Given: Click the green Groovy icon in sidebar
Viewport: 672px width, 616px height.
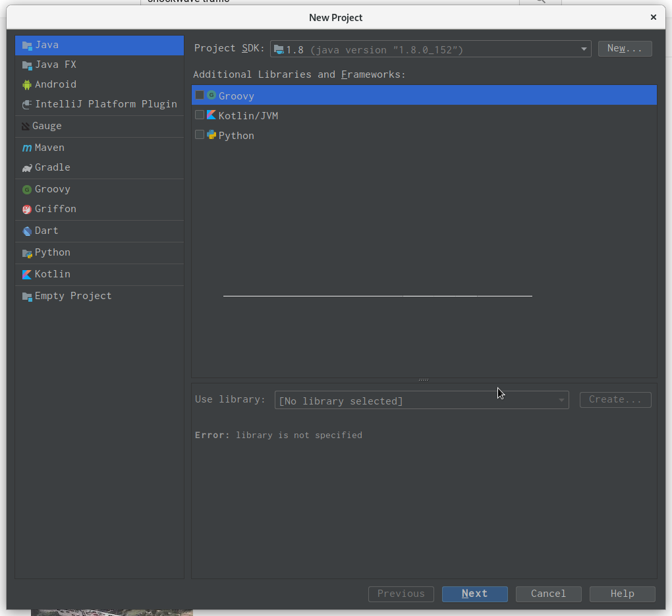Looking at the screenshot, I should point(27,190).
